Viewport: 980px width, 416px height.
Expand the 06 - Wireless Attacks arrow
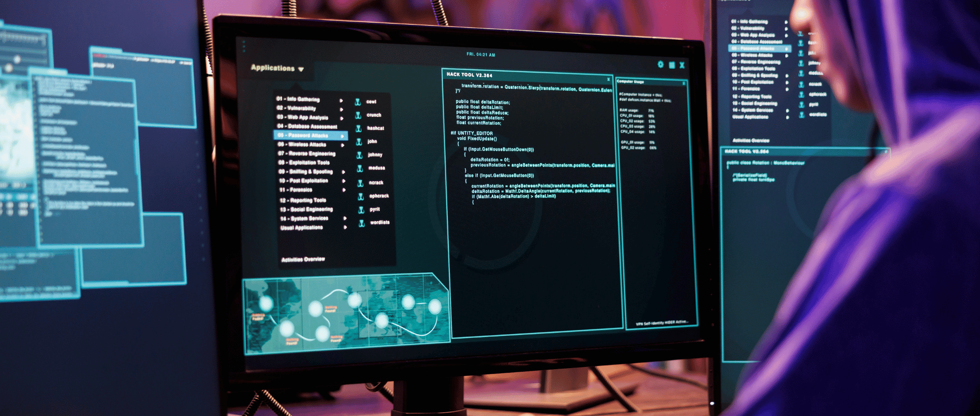coord(342,145)
